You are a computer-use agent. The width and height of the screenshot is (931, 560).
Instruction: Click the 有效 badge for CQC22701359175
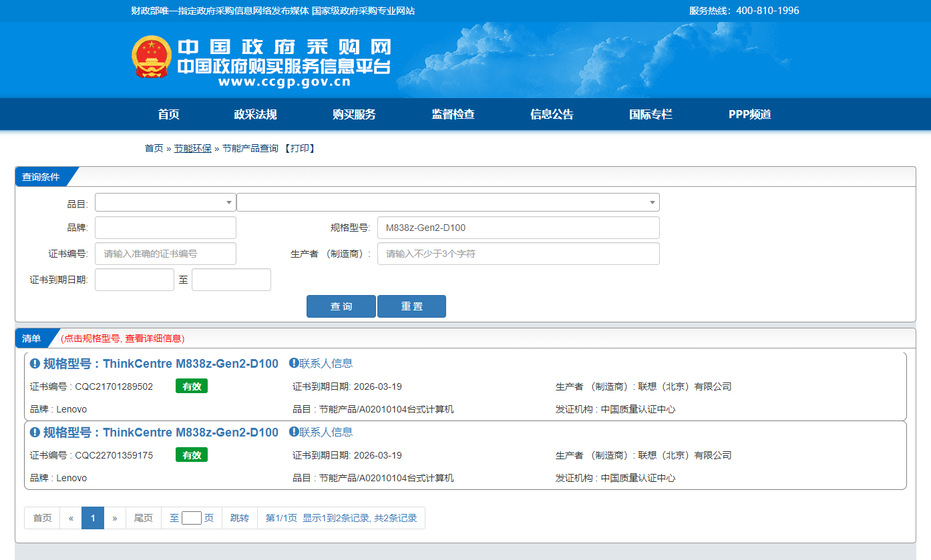tap(192, 455)
